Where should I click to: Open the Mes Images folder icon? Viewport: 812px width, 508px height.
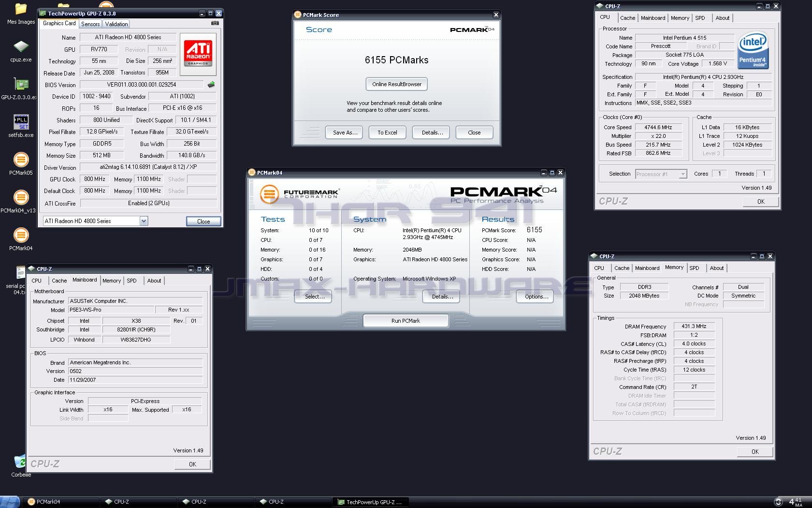coord(21,10)
